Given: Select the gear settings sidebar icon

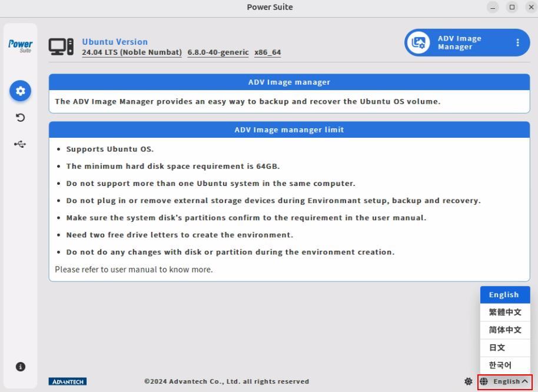Looking at the screenshot, I should 20,91.
